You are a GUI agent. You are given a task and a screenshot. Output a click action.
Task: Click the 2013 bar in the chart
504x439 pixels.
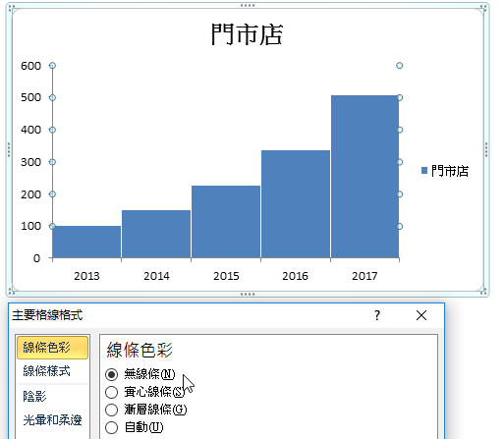coord(86,242)
